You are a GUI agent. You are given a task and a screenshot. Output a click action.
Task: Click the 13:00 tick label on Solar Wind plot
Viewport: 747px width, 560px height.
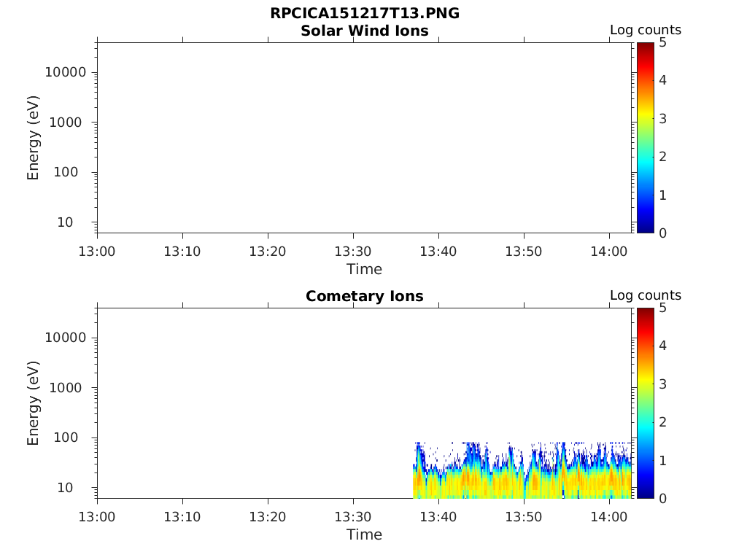coord(97,251)
